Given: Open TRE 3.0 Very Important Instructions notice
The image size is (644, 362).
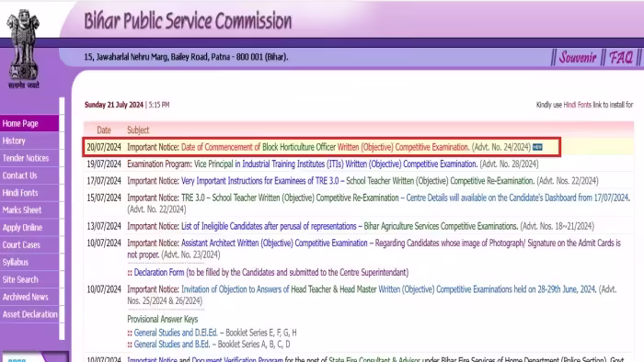Looking at the screenshot, I should [357, 181].
